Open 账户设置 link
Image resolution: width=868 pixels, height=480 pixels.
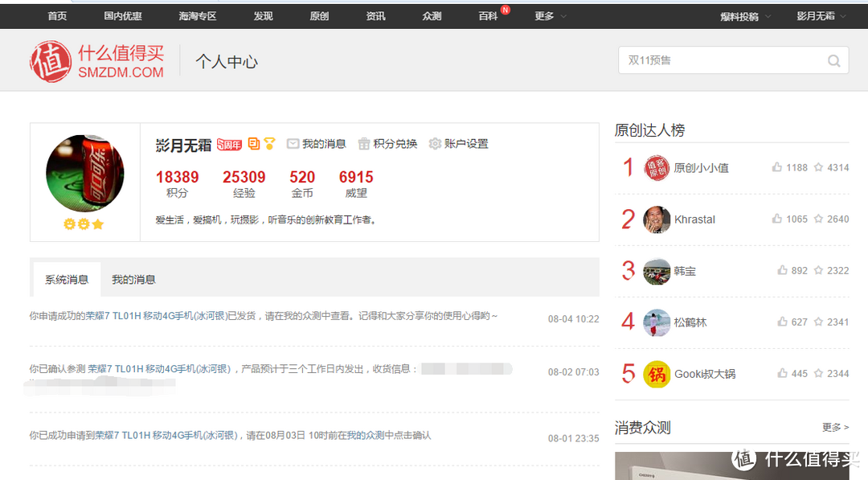(466, 144)
